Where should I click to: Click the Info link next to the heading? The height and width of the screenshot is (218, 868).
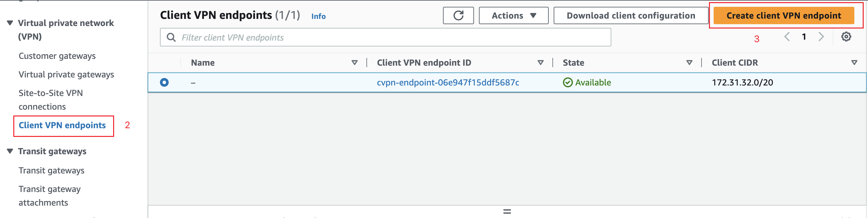pyautogui.click(x=318, y=16)
